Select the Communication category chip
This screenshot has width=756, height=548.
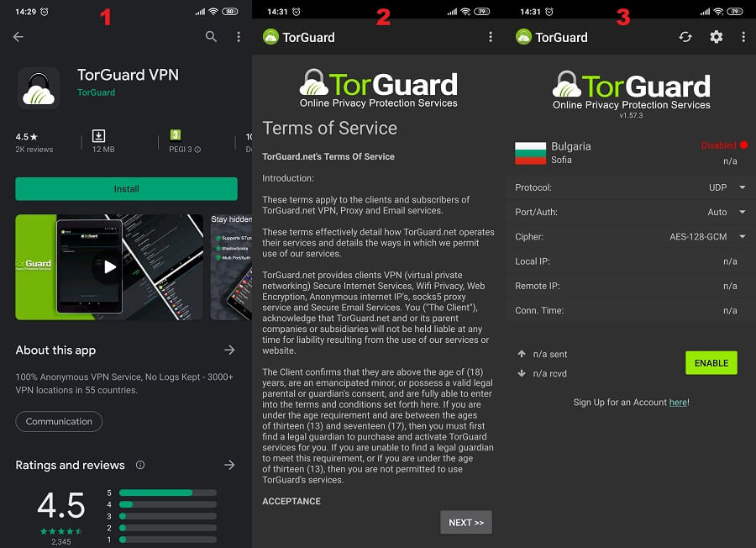coord(59,421)
